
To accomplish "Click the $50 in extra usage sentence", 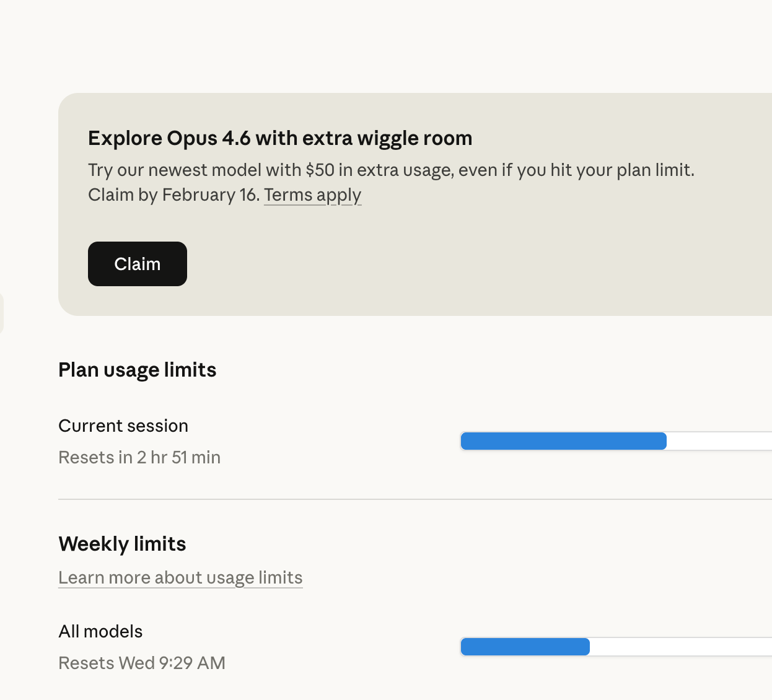I will coord(390,170).
